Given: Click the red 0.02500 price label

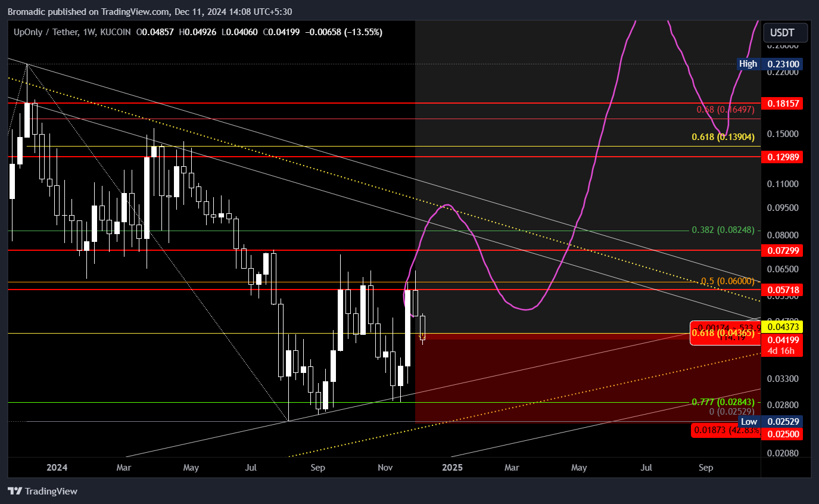Looking at the screenshot, I should [x=783, y=434].
